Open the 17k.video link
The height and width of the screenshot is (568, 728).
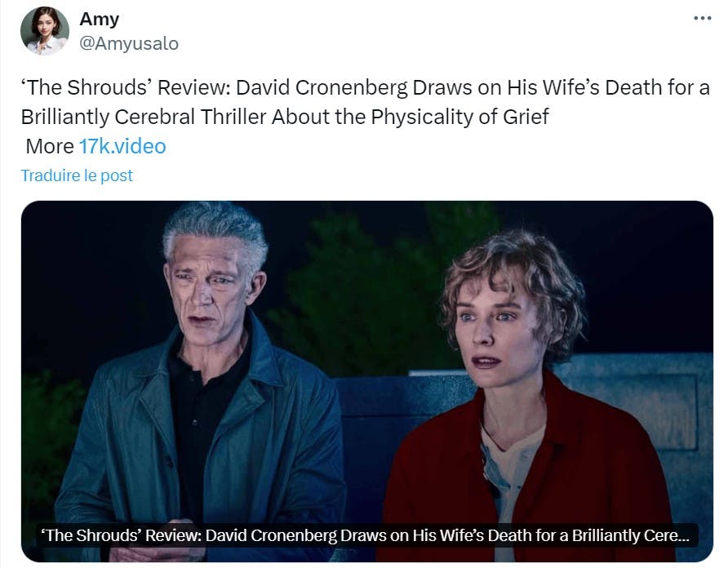coord(122,146)
